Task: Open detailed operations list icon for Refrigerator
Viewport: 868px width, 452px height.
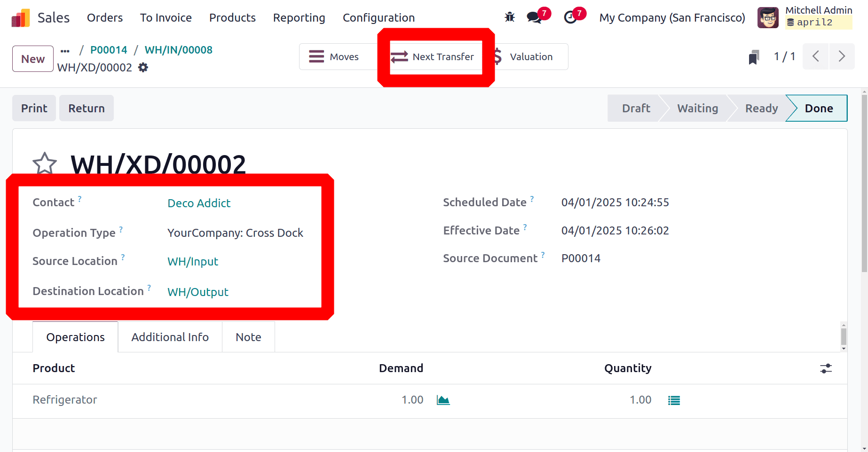Action: [674, 400]
